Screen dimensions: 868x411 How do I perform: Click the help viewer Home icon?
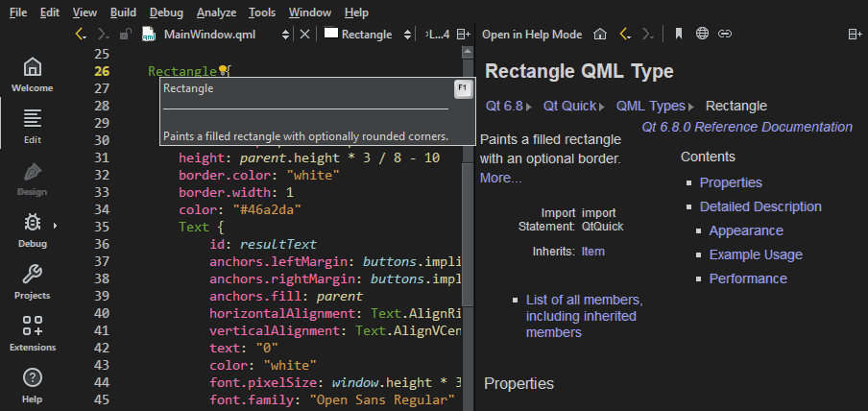pyautogui.click(x=600, y=35)
